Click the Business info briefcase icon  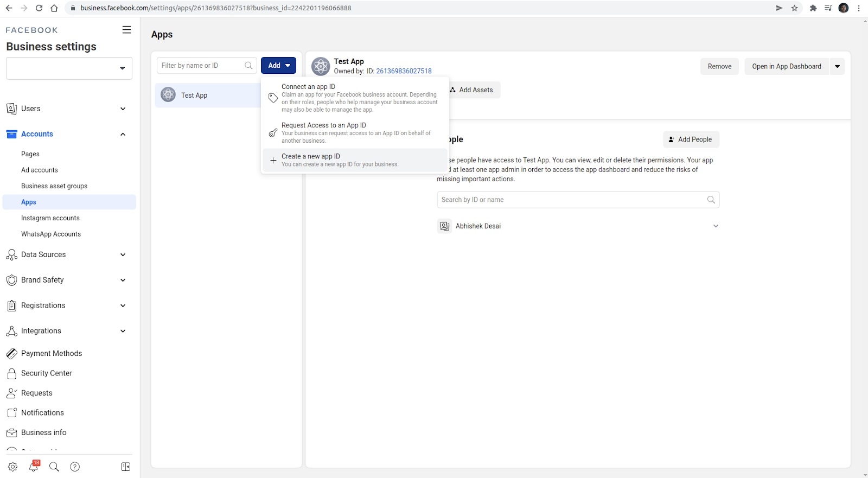point(11,432)
